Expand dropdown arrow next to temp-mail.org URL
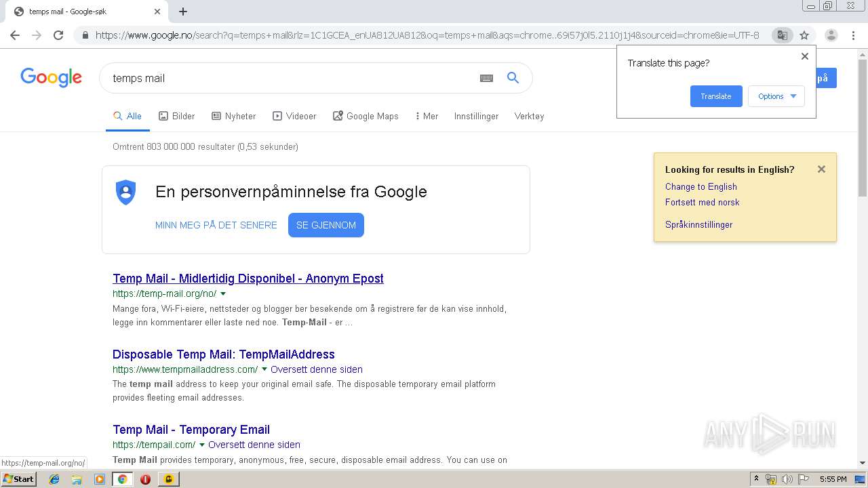 [x=223, y=294]
